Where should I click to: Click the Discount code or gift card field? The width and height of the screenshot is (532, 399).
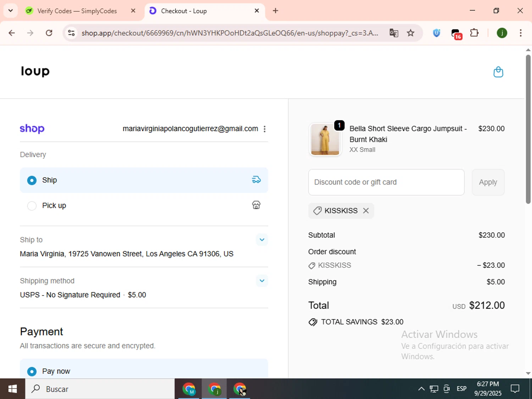pyautogui.click(x=386, y=182)
